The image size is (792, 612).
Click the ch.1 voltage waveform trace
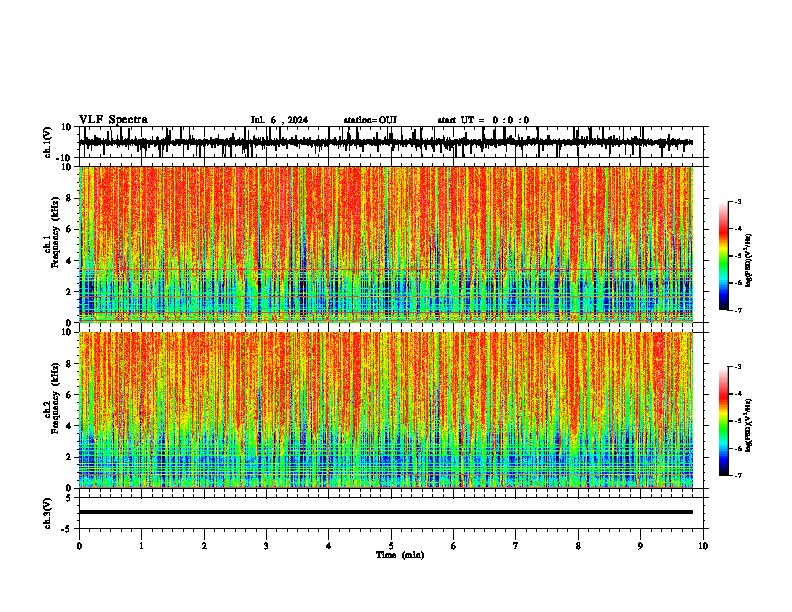pyautogui.click(x=386, y=142)
